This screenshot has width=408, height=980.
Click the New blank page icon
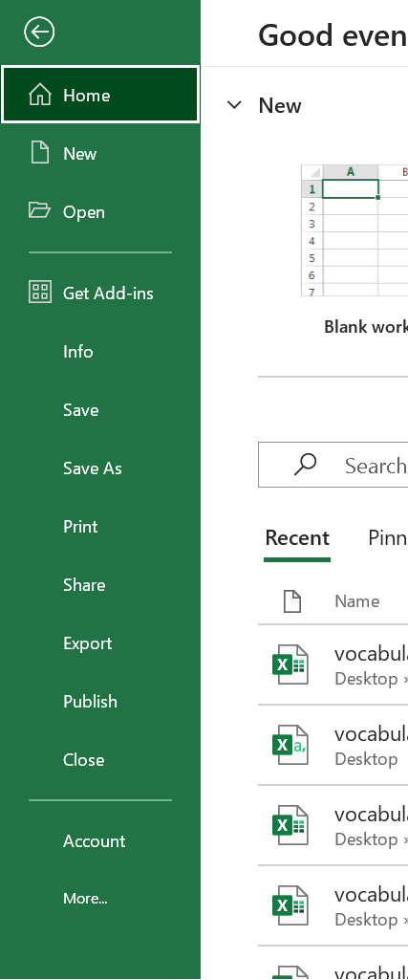[x=40, y=153]
